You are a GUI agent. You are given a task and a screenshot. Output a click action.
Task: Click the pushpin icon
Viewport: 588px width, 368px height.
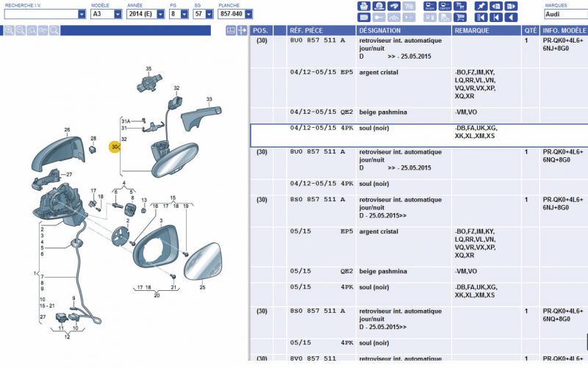[x=481, y=6]
